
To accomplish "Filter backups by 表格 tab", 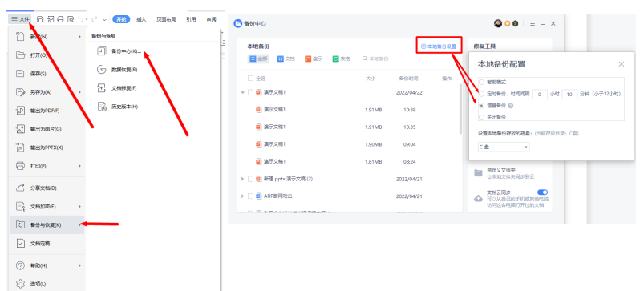I will tap(342, 59).
